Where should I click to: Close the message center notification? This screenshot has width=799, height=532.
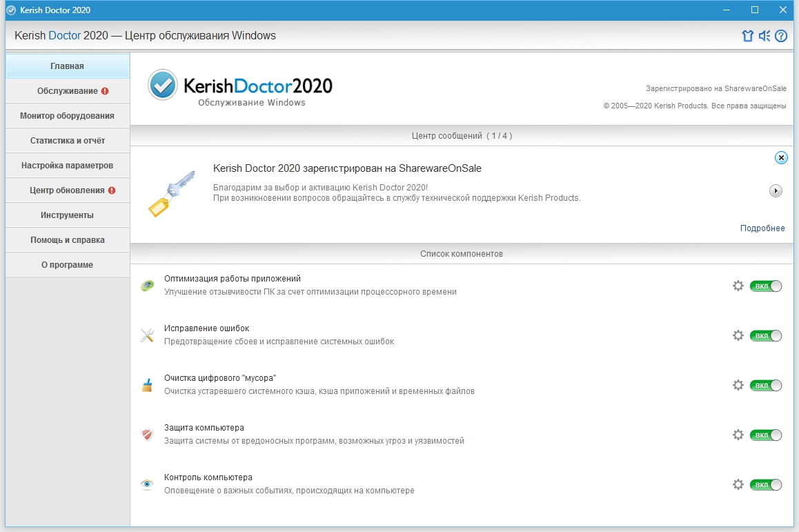pyautogui.click(x=780, y=157)
